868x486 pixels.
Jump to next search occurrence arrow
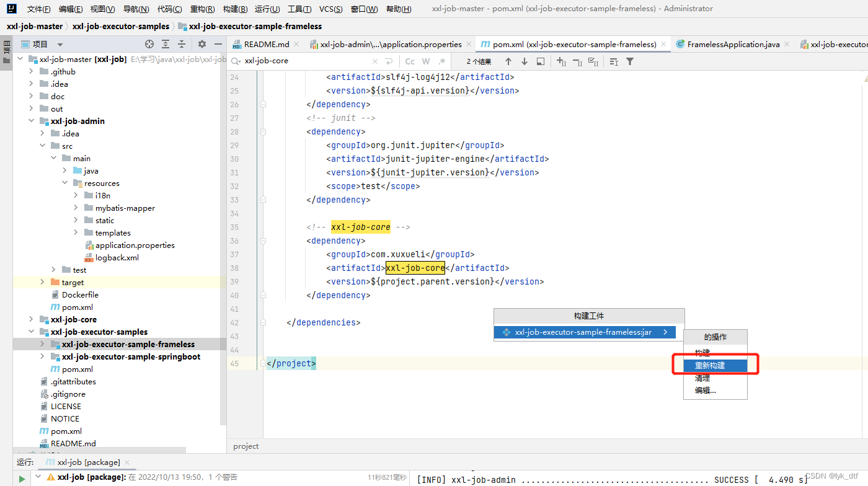(525, 61)
